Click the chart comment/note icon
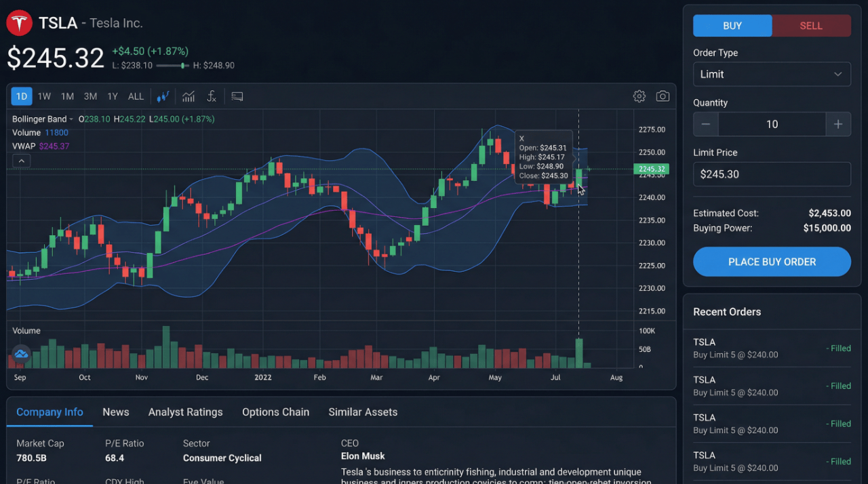 (237, 96)
